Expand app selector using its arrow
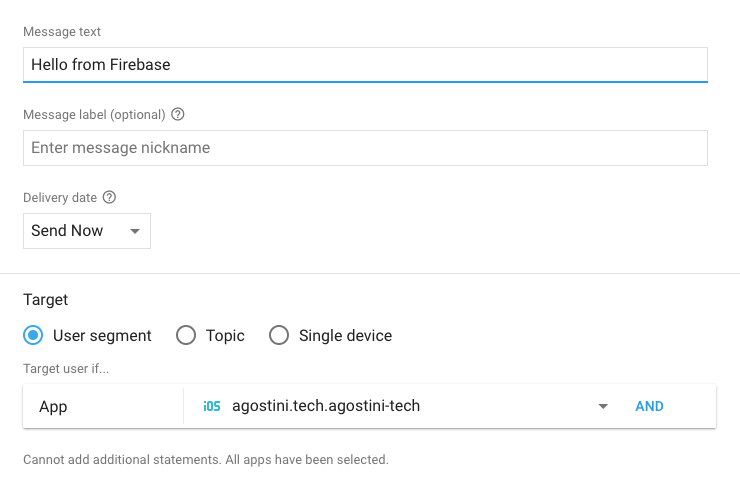This screenshot has width=740, height=483. (603, 407)
